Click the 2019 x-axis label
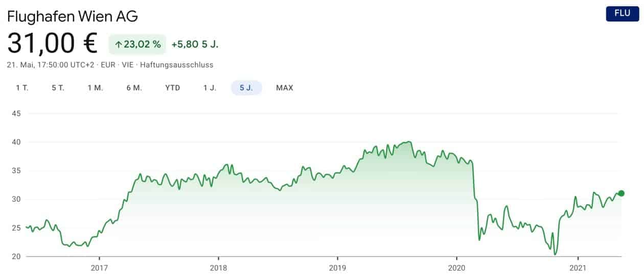Image resolution: width=644 pixels, height=275 pixels. click(337, 267)
